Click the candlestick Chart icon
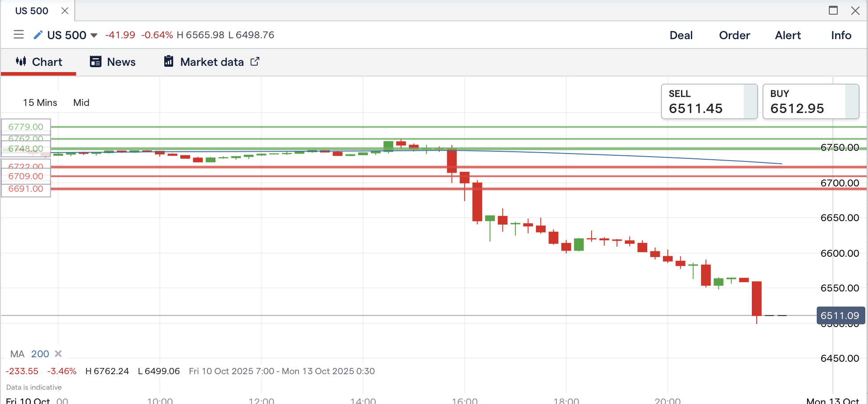This screenshot has width=868, height=404. 21,61
